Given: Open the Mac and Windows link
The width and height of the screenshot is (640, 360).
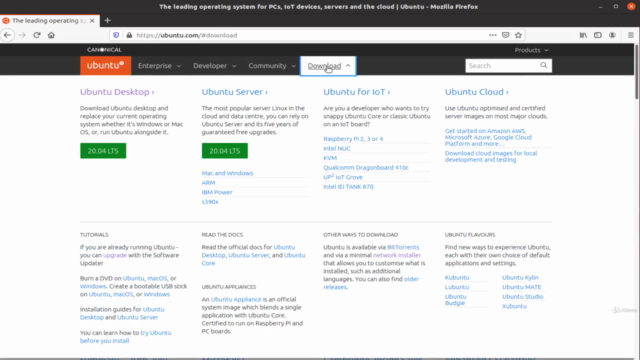Looking at the screenshot, I should pos(227,173).
